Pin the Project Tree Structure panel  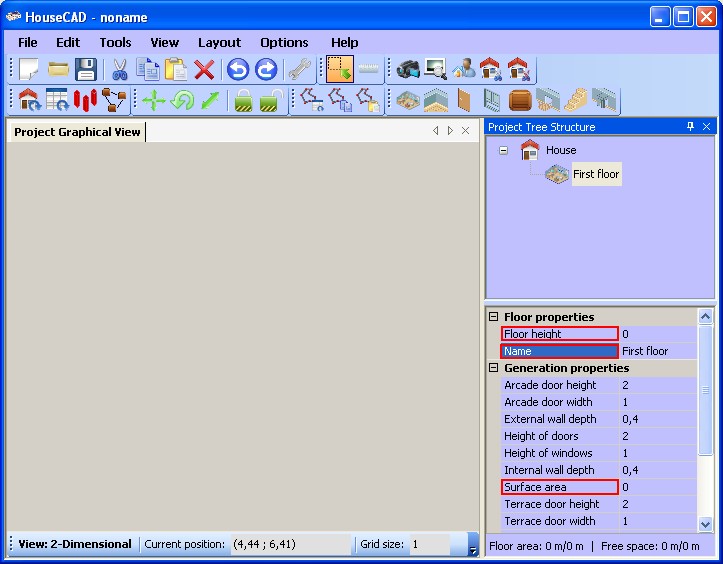click(690, 126)
